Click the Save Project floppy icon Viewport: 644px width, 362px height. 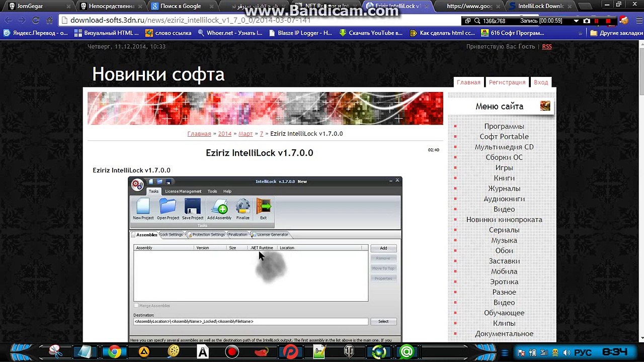[x=193, y=206]
